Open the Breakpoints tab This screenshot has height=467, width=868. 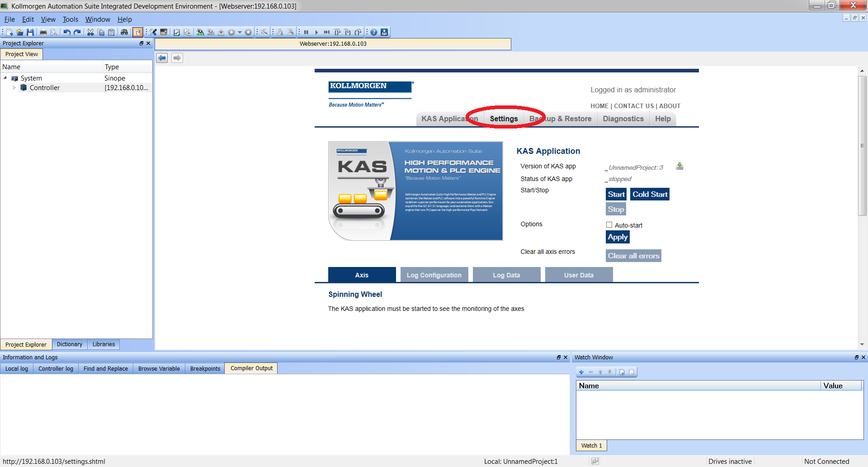pyautogui.click(x=205, y=369)
